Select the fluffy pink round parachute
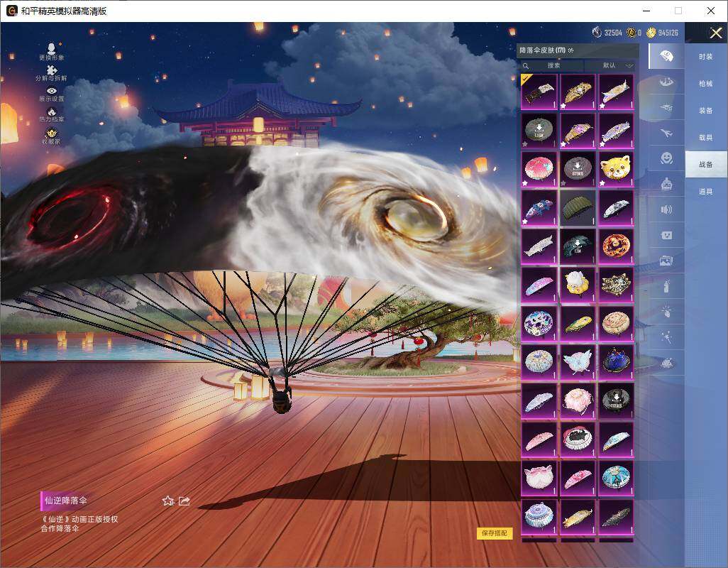Image resolution: width=728 pixels, height=568 pixels. pos(578,400)
